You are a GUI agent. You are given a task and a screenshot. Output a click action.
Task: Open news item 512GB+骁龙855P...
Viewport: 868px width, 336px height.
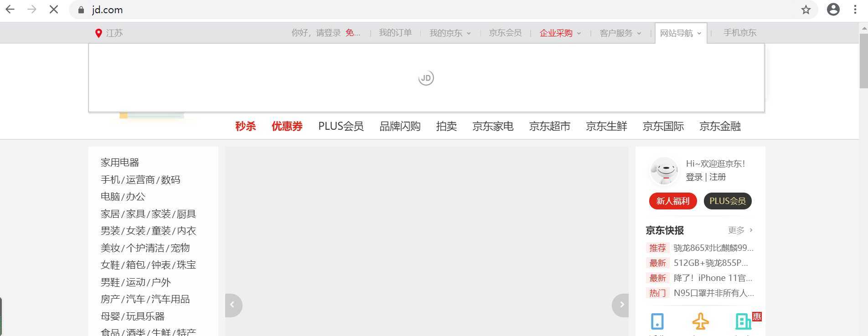[x=711, y=263]
